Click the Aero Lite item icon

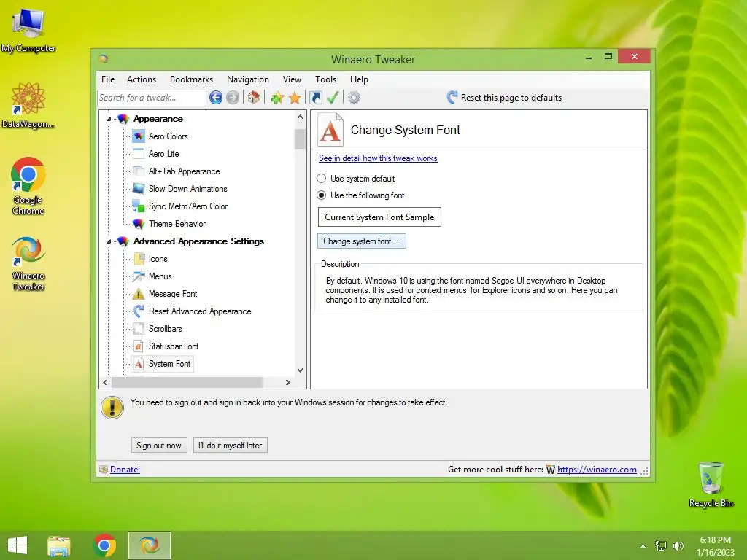point(139,154)
